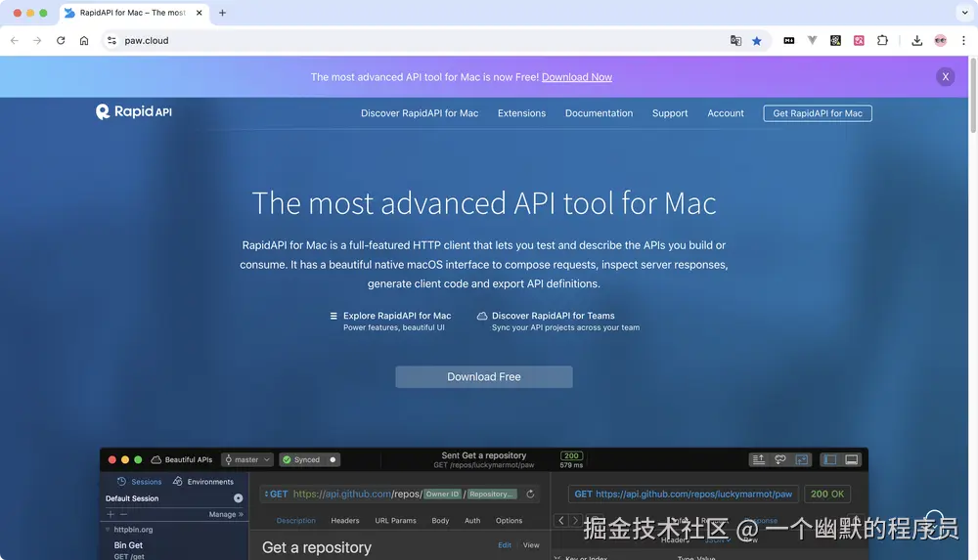Viewport: 978px width, 560px height.
Task: Open the Account nav item
Action: coord(726,112)
